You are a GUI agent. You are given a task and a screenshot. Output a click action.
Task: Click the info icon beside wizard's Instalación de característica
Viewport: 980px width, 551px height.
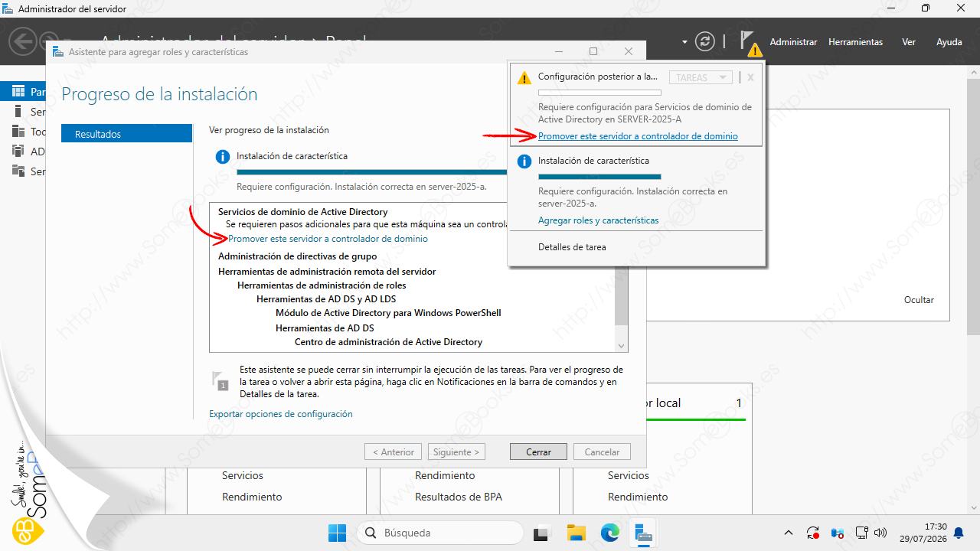(223, 157)
